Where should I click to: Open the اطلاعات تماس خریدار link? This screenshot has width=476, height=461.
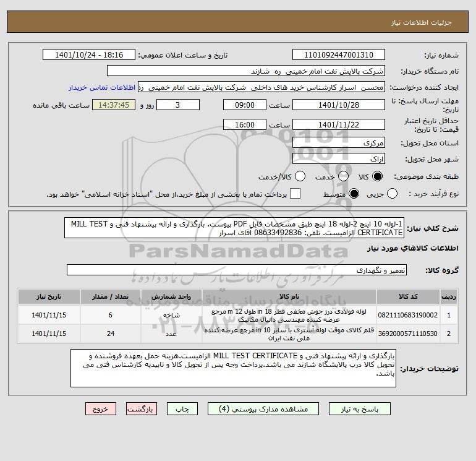point(102,87)
